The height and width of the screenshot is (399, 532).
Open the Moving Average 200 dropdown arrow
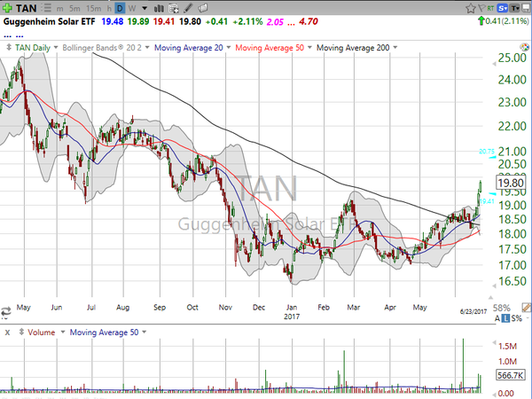[395, 48]
